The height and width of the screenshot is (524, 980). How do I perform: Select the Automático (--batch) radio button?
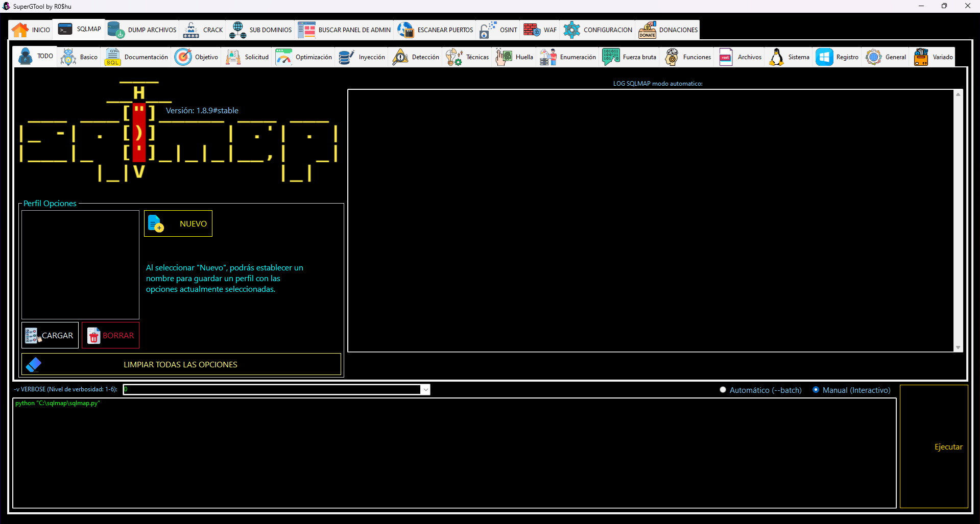[723, 390]
